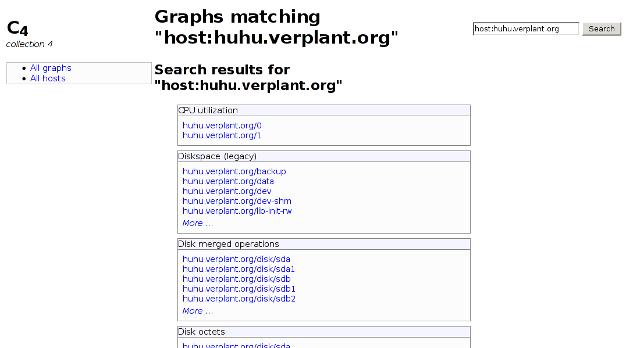This screenshot has width=644, height=348.
Task: Expand More under Disk merged operations
Action: pos(198,311)
